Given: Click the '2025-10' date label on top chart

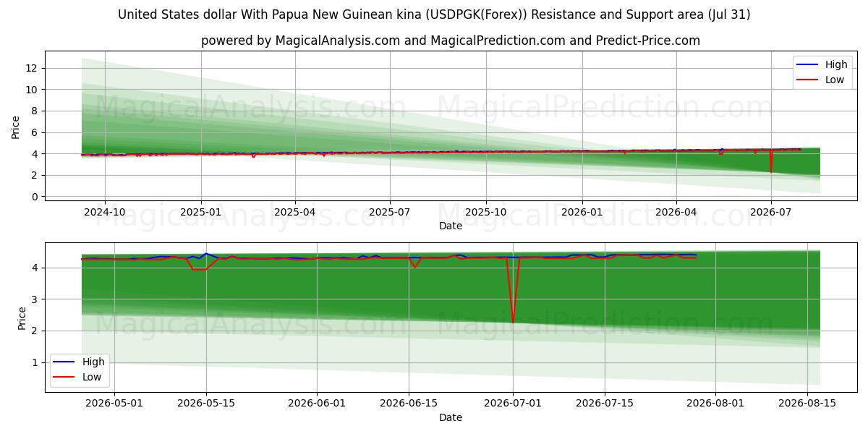Looking at the screenshot, I should [x=486, y=211].
